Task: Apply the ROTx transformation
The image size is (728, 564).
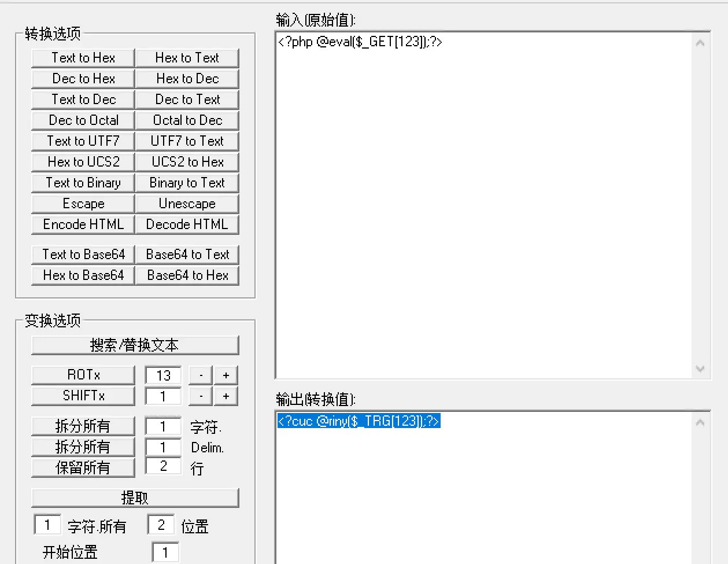Action: coord(83,375)
